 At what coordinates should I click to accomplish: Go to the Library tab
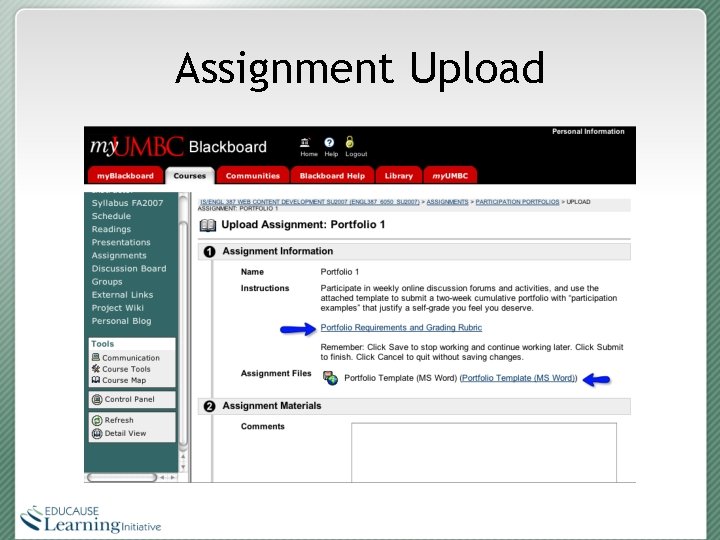point(399,176)
